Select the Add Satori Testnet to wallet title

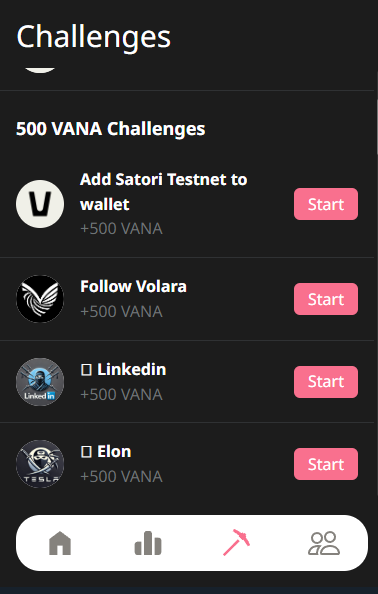(163, 192)
